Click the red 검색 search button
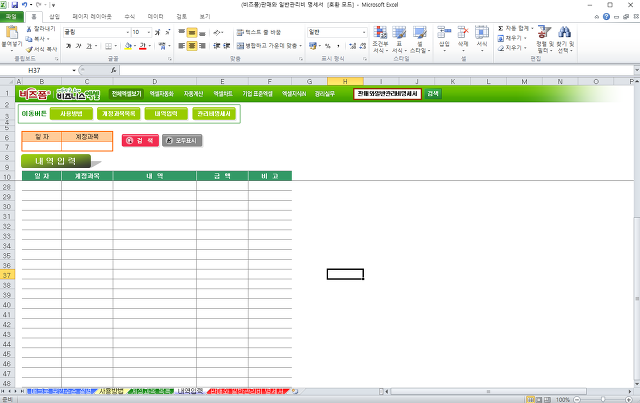Screen dimensions: 640x403 [140, 140]
